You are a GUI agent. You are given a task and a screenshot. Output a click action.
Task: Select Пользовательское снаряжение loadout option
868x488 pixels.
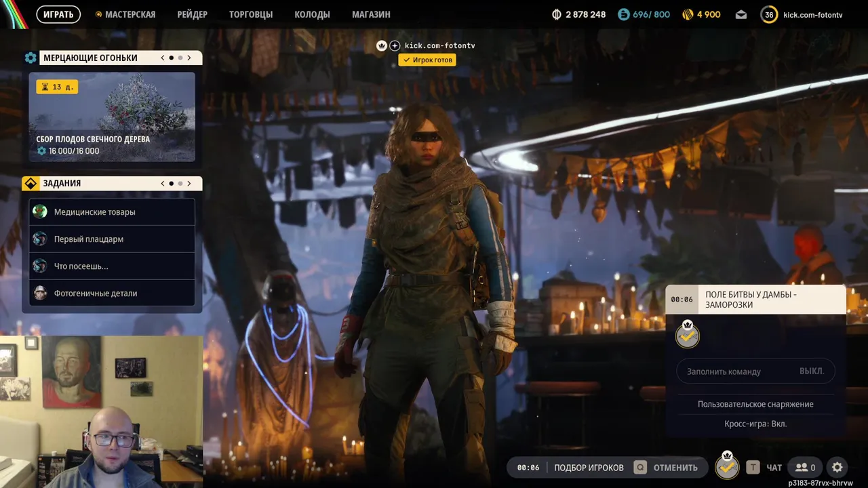pos(755,404)
